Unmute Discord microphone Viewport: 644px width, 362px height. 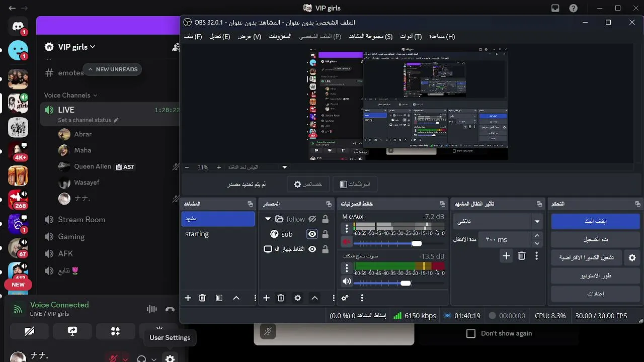(x=114, y=359)
